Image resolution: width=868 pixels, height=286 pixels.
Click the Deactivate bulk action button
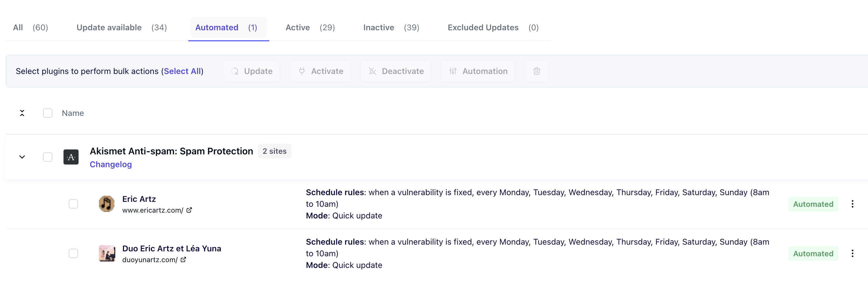tap(396, 71)
